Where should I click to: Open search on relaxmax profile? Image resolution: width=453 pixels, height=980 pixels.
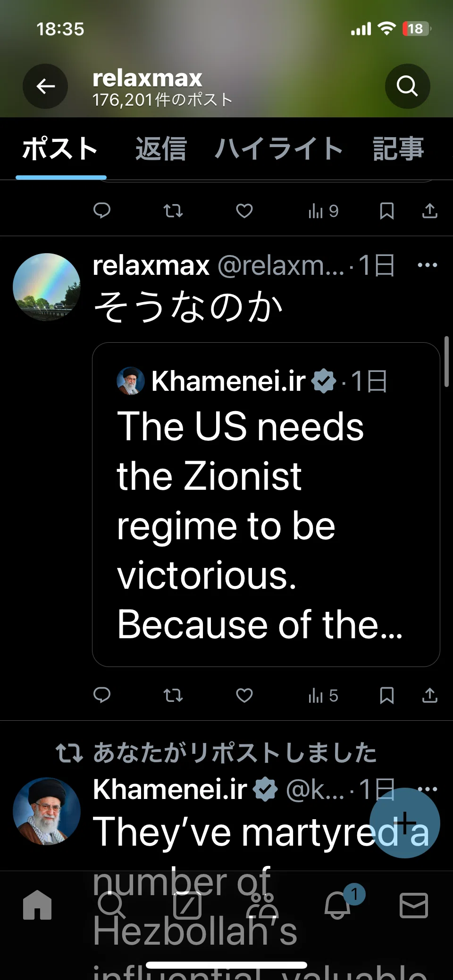click(x=407, y=86)
